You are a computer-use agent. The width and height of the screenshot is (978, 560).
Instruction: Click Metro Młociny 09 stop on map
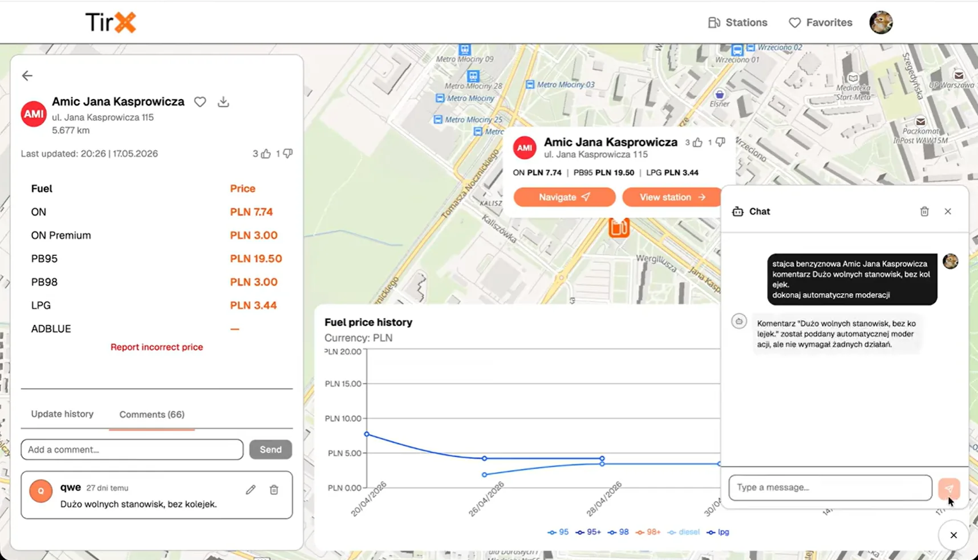(x=465, y=55)
